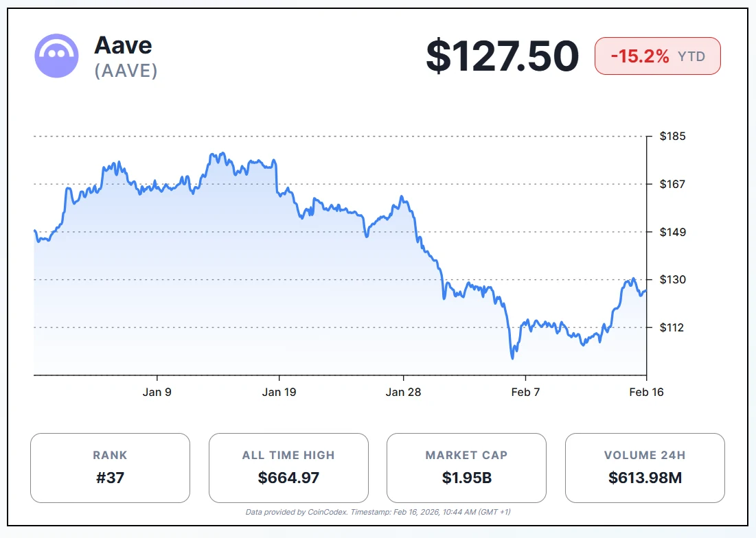
Task: Click the Feb 16 date marker
Action: coord(646,392)
